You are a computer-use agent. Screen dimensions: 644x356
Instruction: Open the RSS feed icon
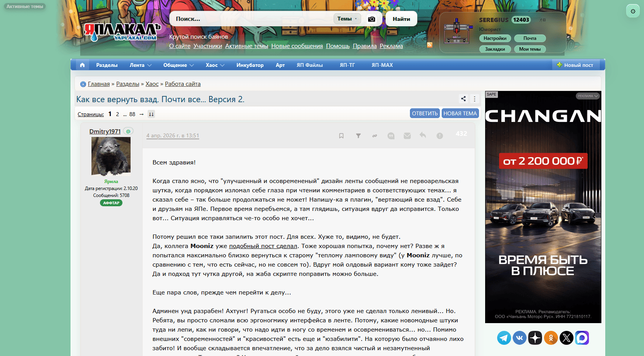(430, 45)
